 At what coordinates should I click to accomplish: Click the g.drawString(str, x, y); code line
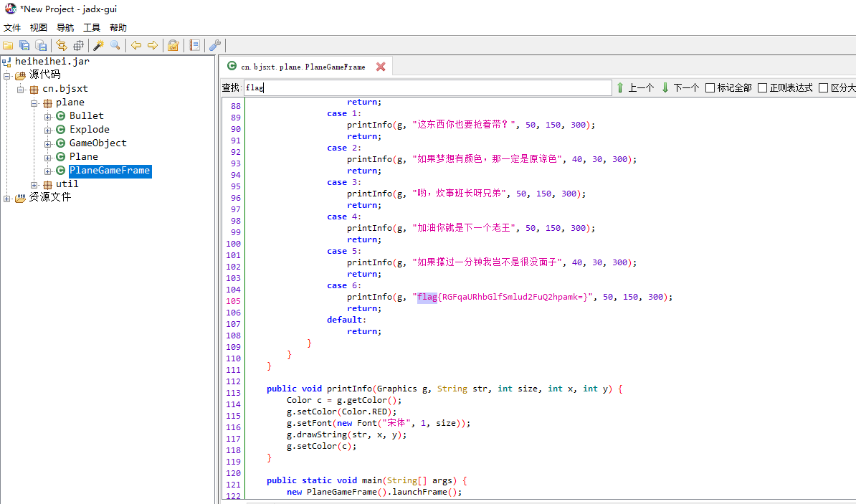click(x=347, y=434)
